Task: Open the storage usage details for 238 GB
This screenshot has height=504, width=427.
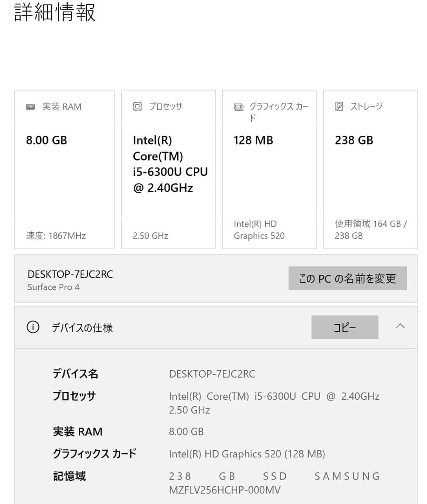Action: point(371,230)
